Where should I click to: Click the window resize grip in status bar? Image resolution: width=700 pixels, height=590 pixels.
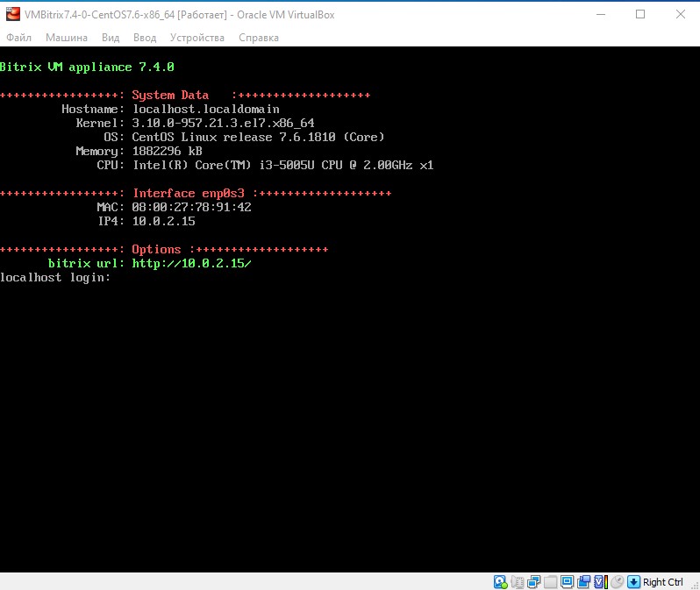695,586
